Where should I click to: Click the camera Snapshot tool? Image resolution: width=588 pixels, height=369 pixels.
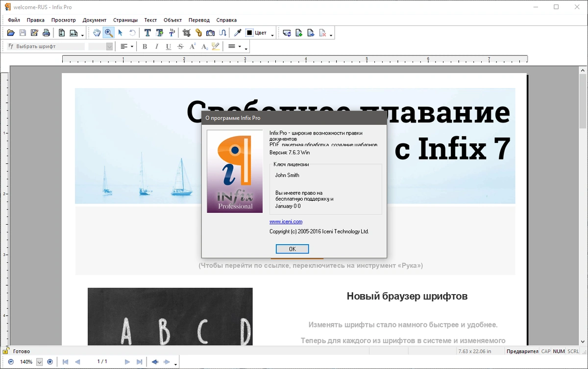(x=210, y=33)
